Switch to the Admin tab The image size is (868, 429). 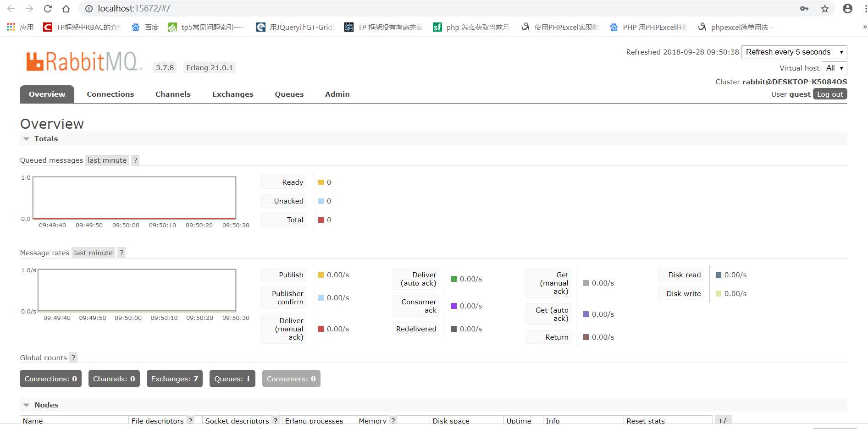[337, 94]
